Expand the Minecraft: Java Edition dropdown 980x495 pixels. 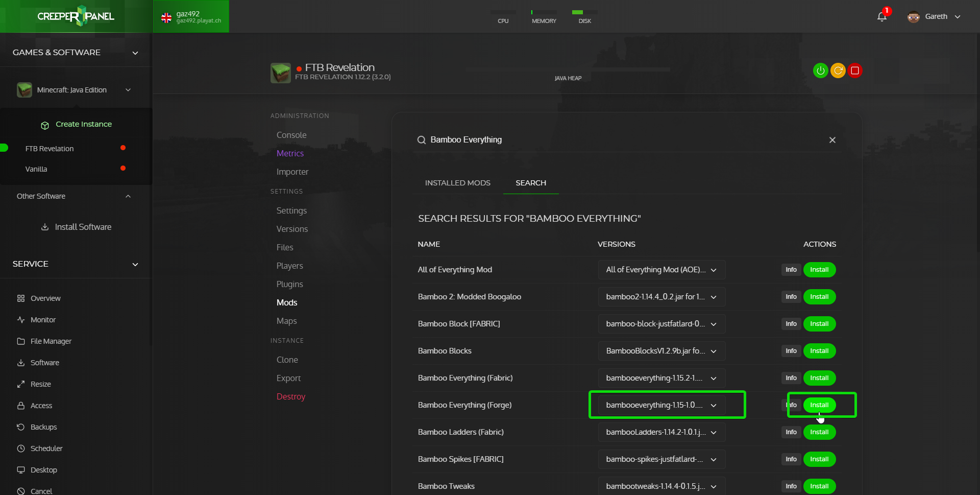click(x=128, y=90)
